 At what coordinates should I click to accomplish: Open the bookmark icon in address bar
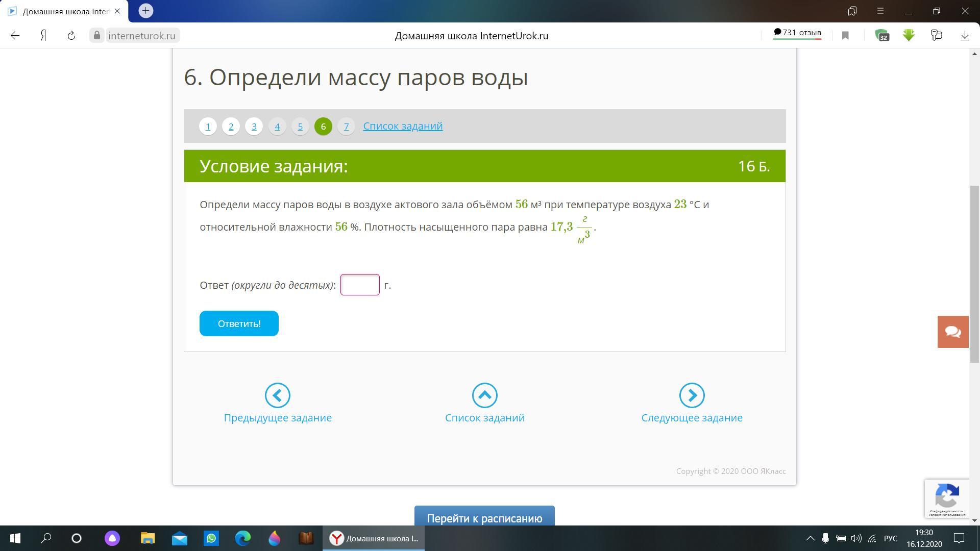tap(845, 35)
